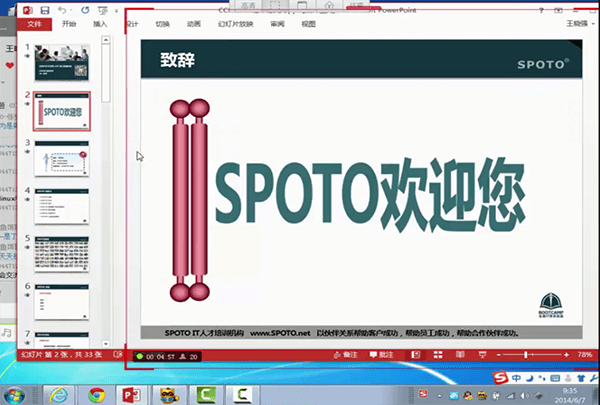Click the Save icon in quick access toolbar
600x405 pixels.
44,9
